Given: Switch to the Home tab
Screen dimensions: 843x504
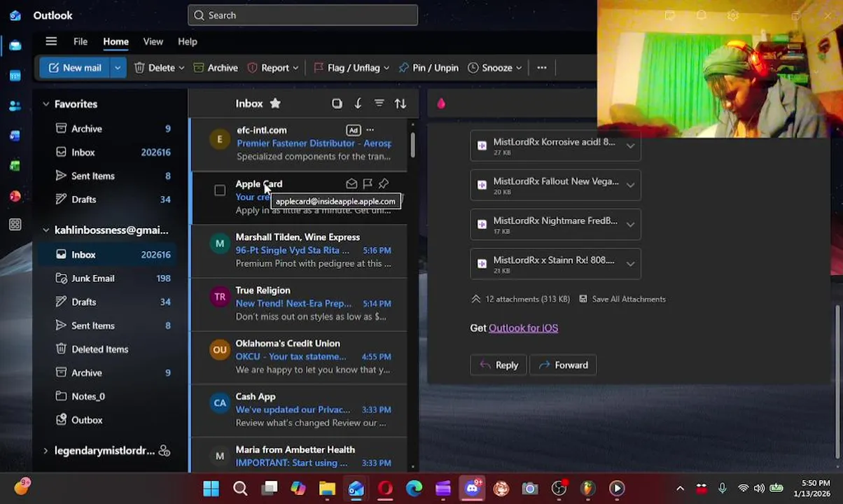Looking at the screenshot, I should coord(116,41).
